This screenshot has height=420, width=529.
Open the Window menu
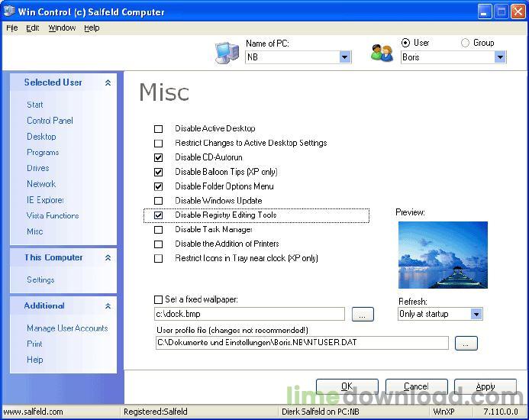[x=62, y=28]
